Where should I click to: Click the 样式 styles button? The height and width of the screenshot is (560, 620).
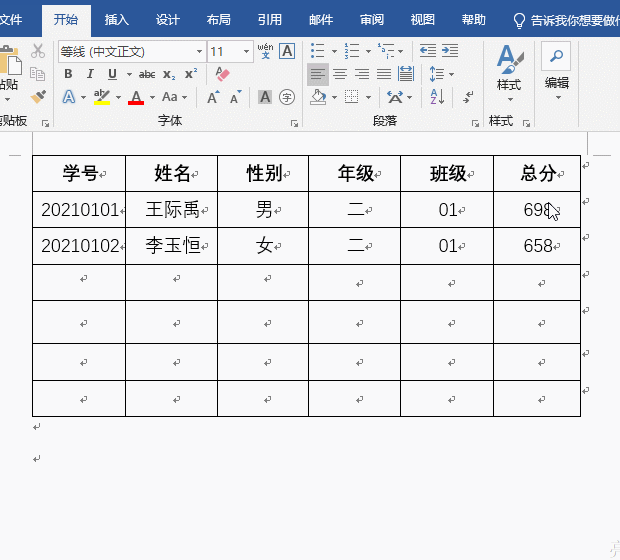[509, 68]
